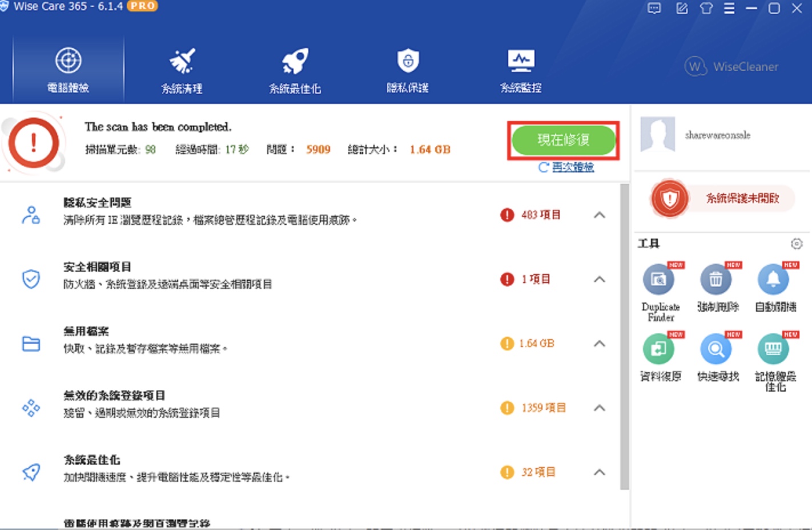The height and width of the screenshot is (532, 812).
Task: Click the user avatar picture
Action: point(658,135)
